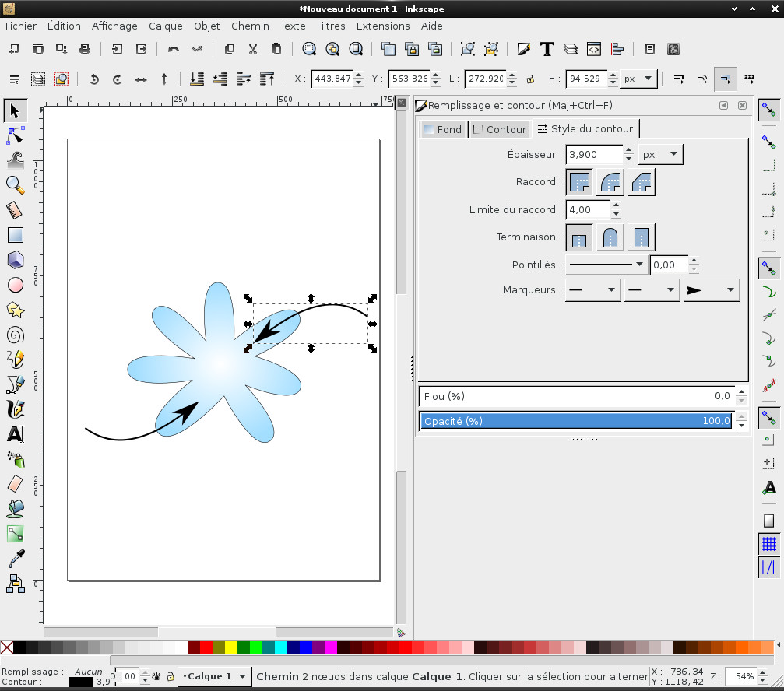
Task: Click the zoom percentage field in the status bar
Action: [x=745, y=676]
